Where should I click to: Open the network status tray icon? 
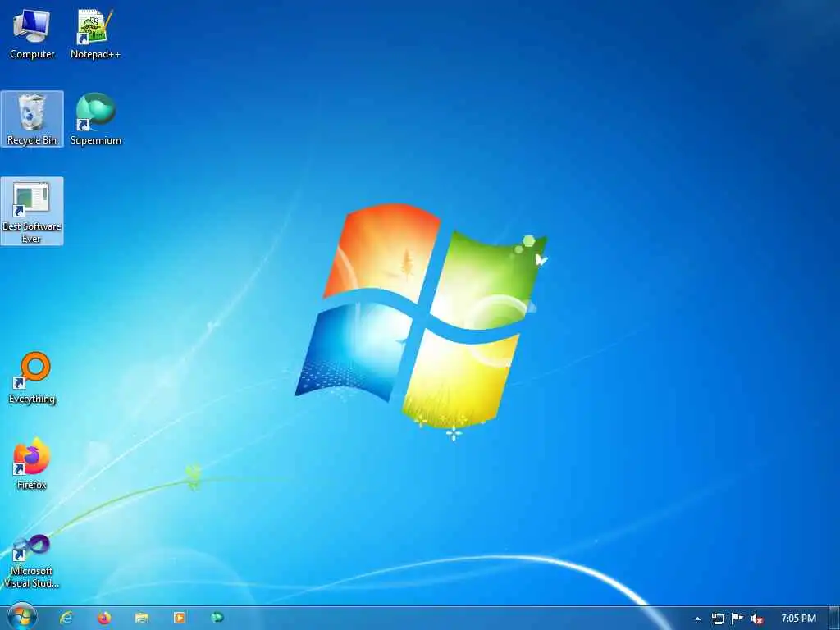pos(717,619)
